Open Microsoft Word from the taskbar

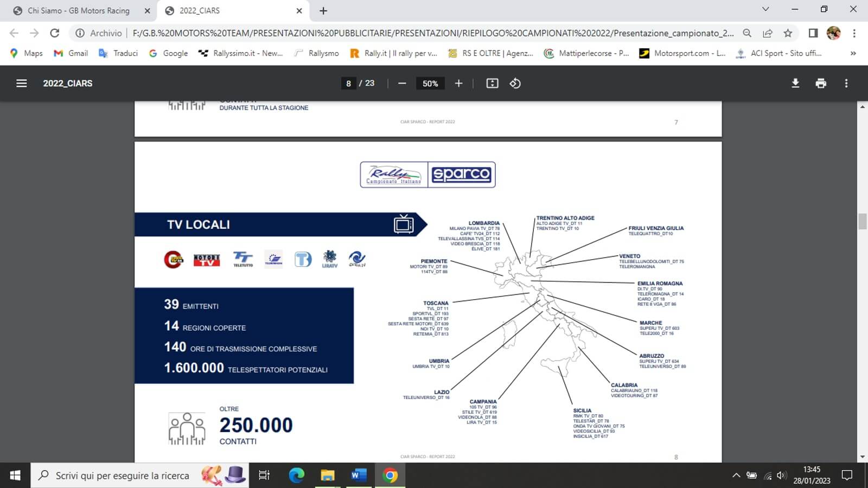pyautogui.click(x=359, y=476)
